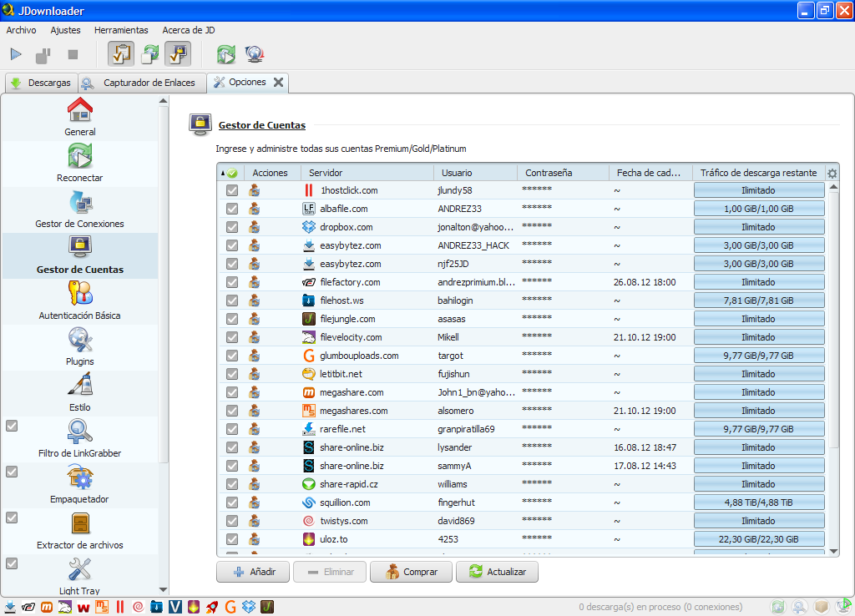
Task: Open the Herramientas menu
Action: click(121, 29)
